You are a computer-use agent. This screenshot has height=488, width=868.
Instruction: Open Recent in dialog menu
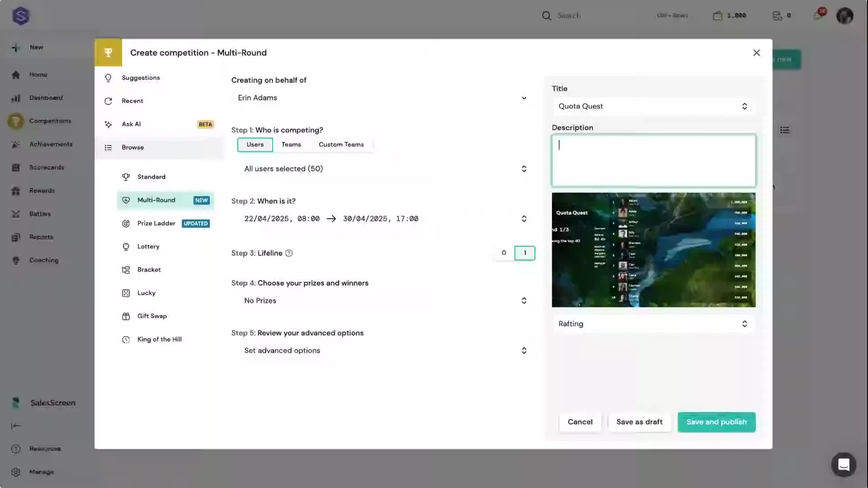click(x=159, y=101)
